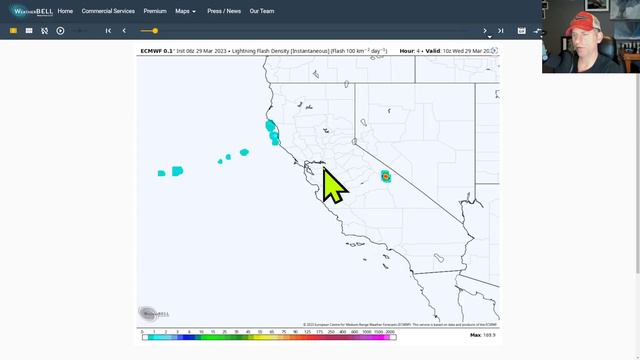Open Commercial Services menu item
Image resolution: width=640 pixels, height=360 pixels.
pyautogui.click(x=108, y=11)
